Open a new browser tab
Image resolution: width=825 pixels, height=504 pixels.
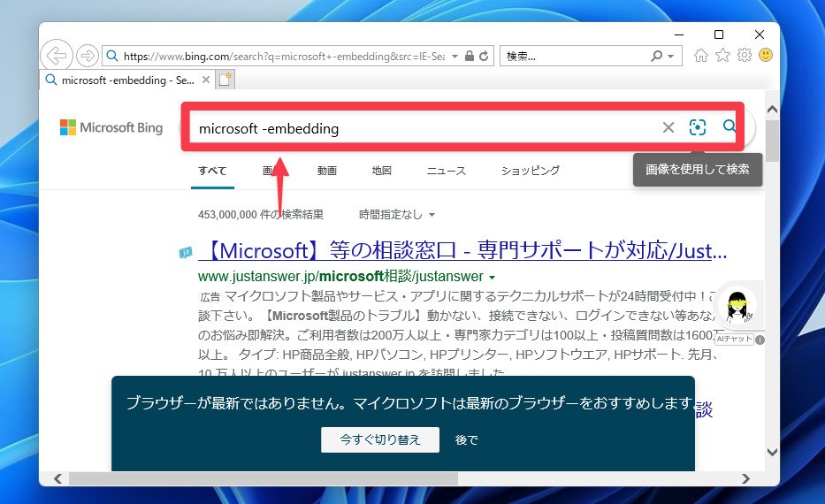point(225,80)
